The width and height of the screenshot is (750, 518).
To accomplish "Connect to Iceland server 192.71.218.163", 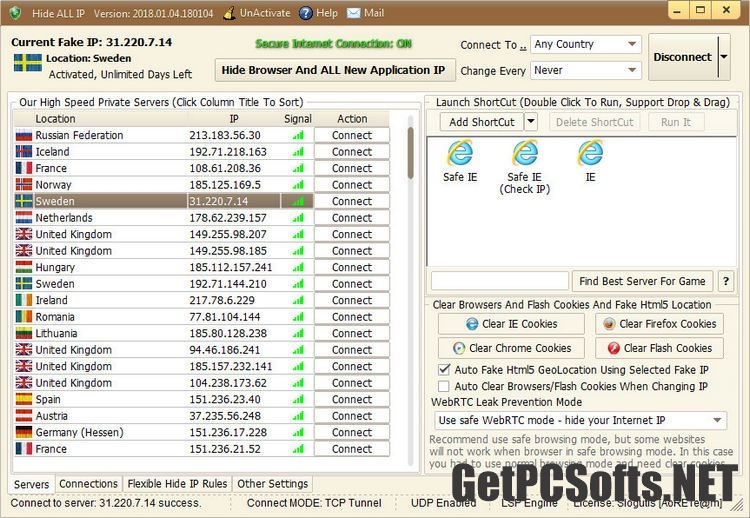I will [352, 152].
